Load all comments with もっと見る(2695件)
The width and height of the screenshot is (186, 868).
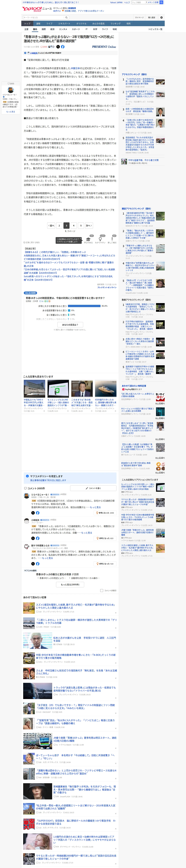coord(70,584)
